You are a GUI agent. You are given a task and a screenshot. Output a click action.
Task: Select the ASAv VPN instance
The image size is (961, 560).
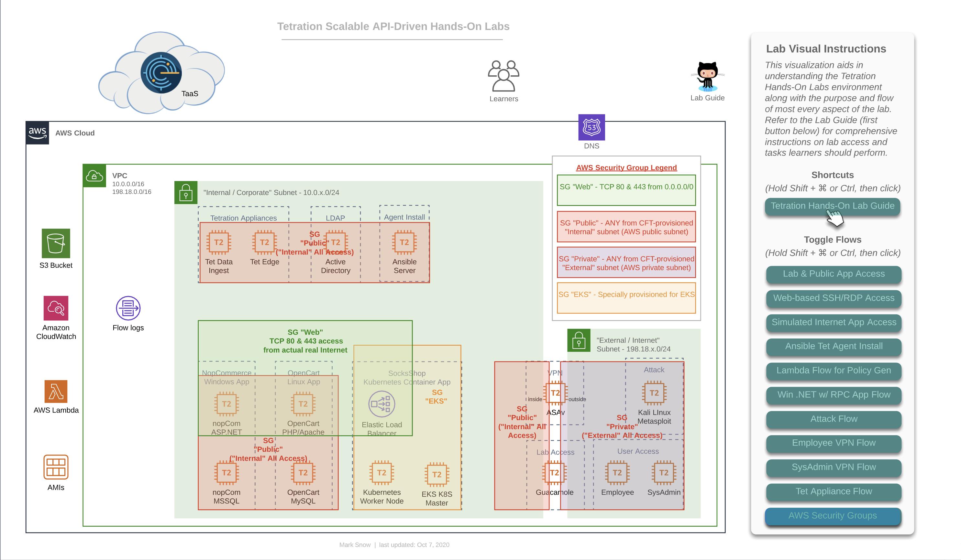(555, 393)
